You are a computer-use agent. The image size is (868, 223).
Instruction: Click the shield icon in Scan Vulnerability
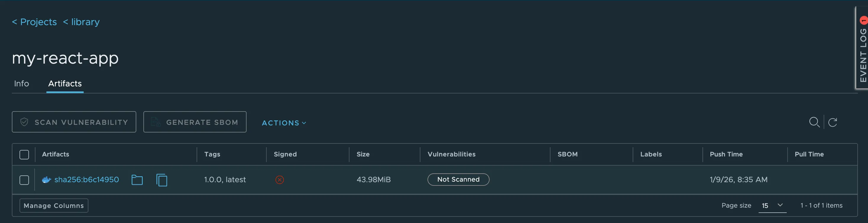click(x=24, y=122)
